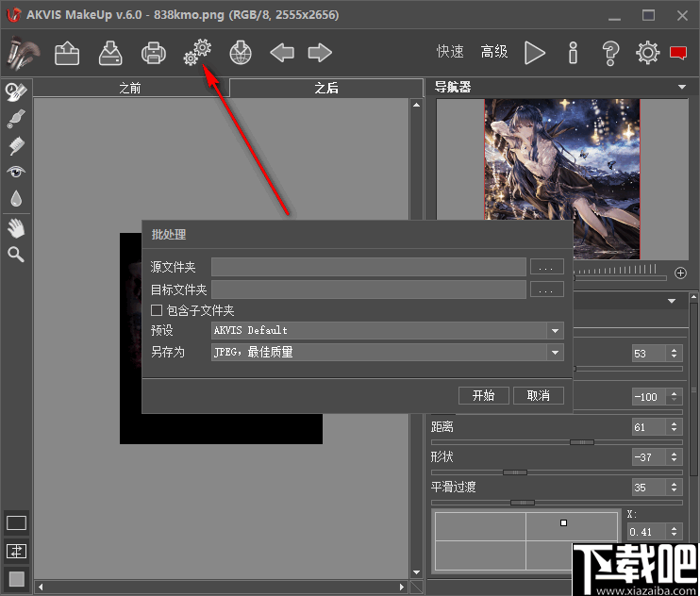The width and height of the screenshot is (700, 596).
Task: Click the 距离 value field showing 61
Action: click(650, 427)
